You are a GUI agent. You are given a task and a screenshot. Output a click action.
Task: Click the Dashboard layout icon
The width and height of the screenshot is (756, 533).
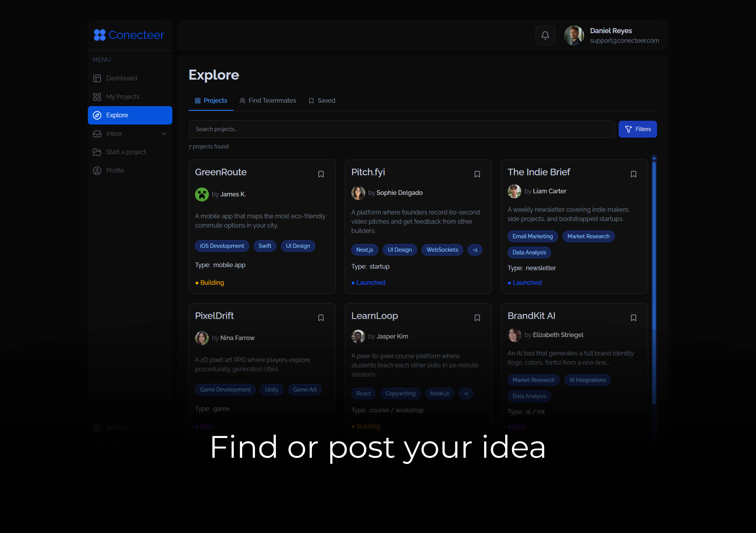(x=97, y=78)
